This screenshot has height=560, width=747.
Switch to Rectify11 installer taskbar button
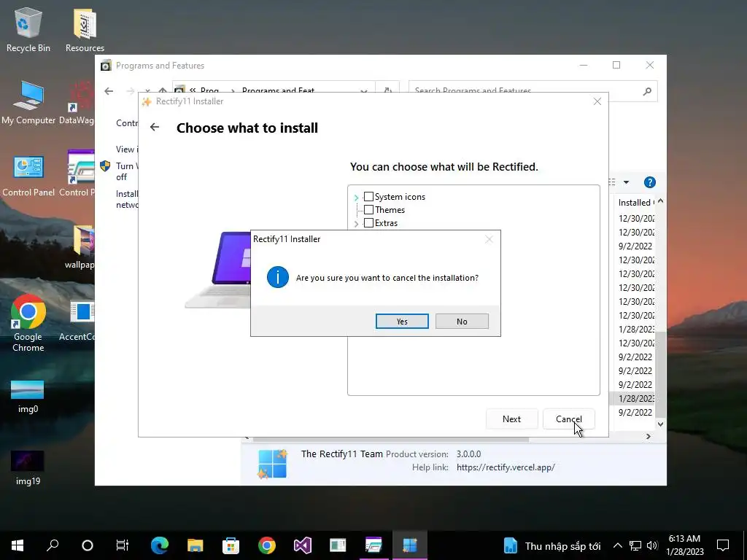click(410, 545)
